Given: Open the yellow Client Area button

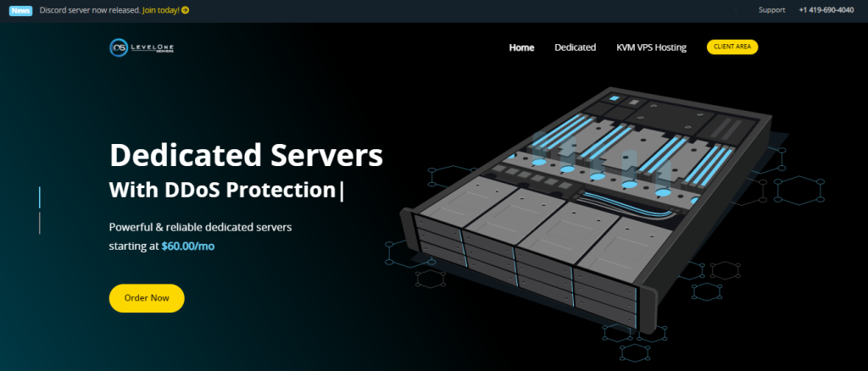Looking at the screenshot, I should (x=732, y=47).
